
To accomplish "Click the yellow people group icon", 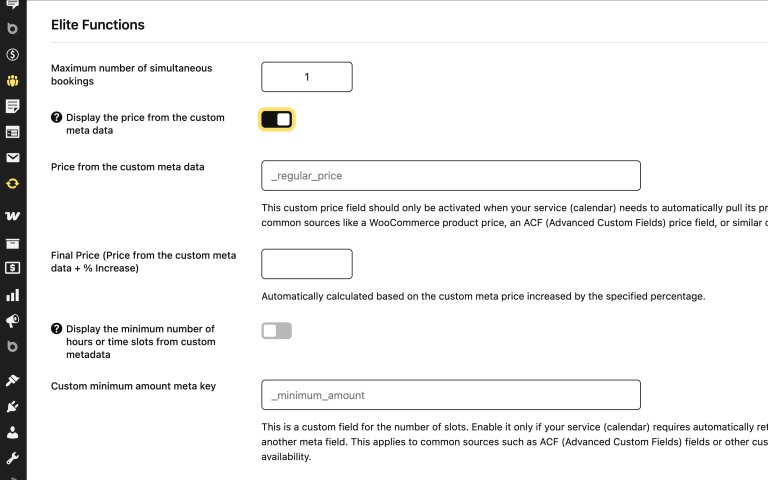I will coord(13,80).
